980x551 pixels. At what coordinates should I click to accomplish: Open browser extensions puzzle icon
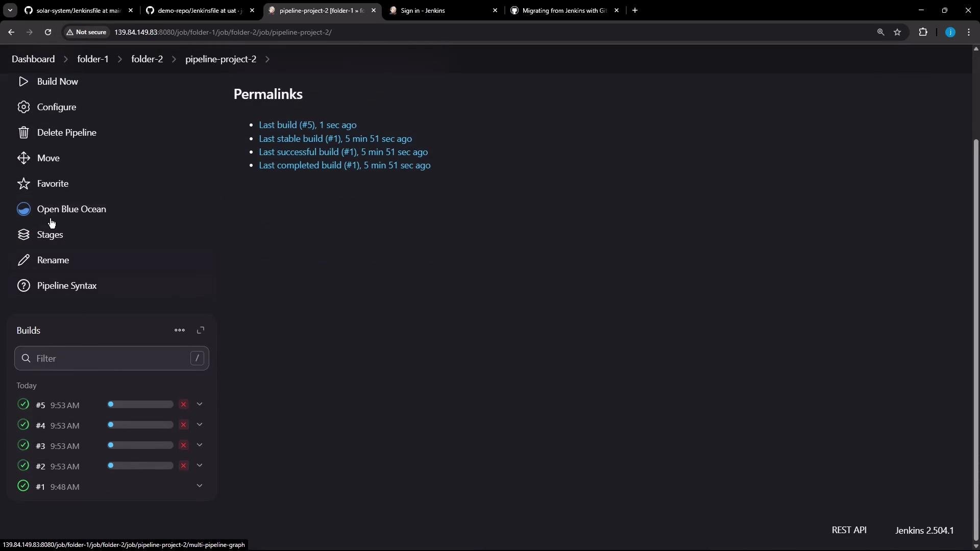coord(923,32)
